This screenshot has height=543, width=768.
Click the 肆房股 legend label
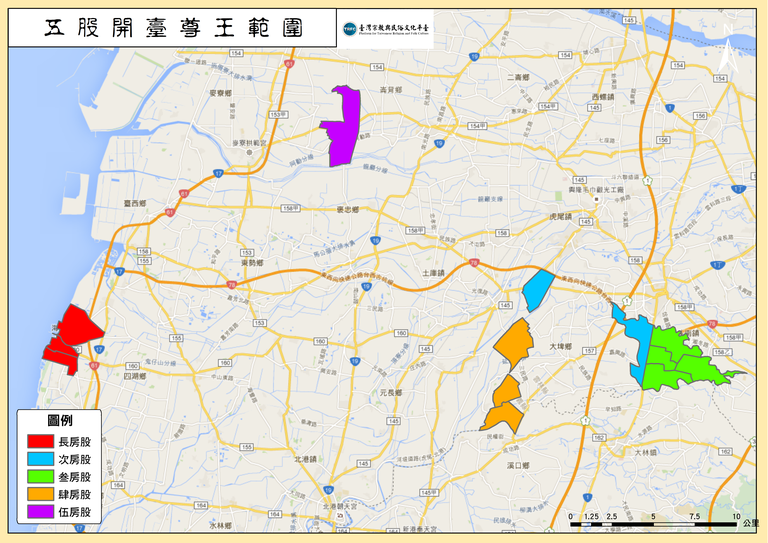pos(75,495)
